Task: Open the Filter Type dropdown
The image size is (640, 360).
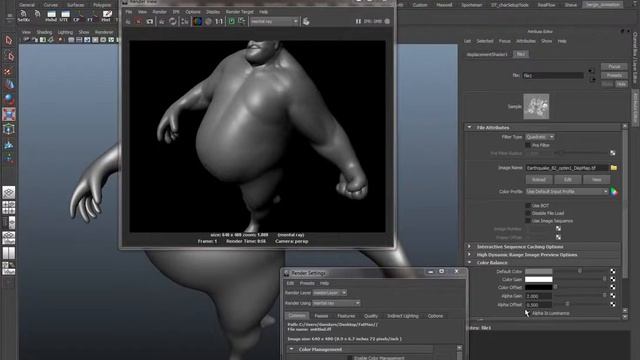Action: point(540,137)
